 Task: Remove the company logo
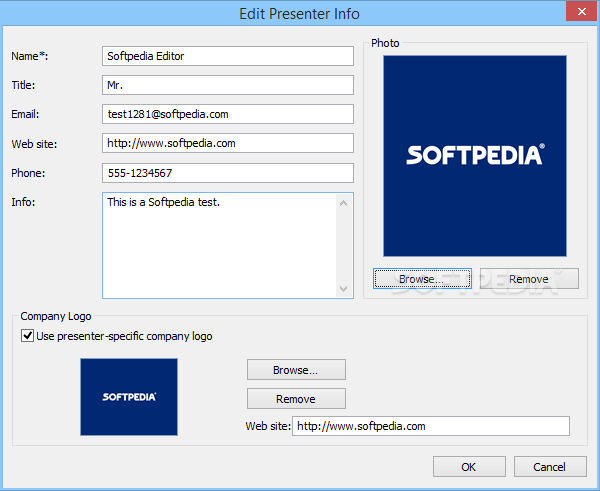coord(296,399)
